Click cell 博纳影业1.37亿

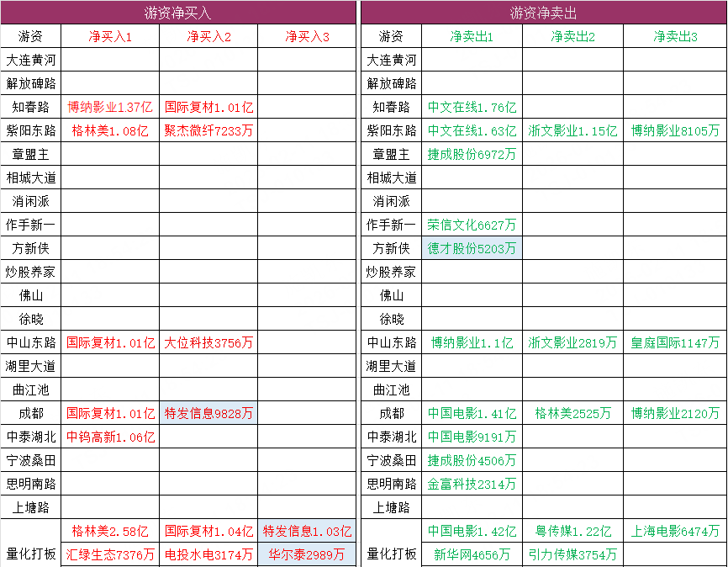[110, 107]
